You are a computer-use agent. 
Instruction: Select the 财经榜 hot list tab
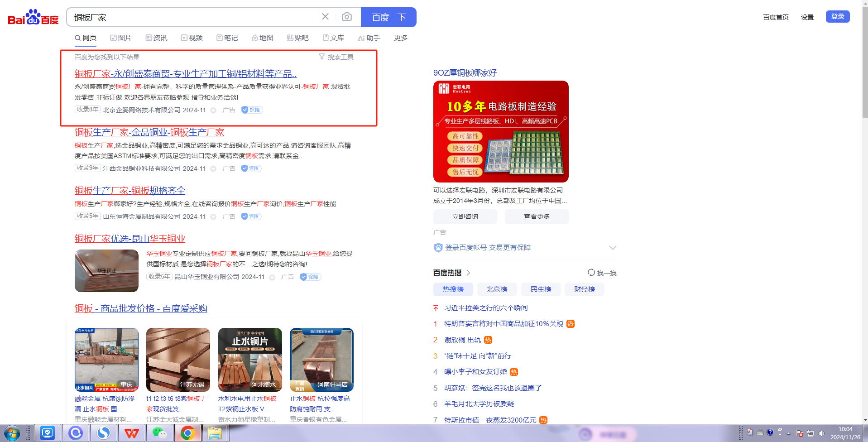click(585, 289)
